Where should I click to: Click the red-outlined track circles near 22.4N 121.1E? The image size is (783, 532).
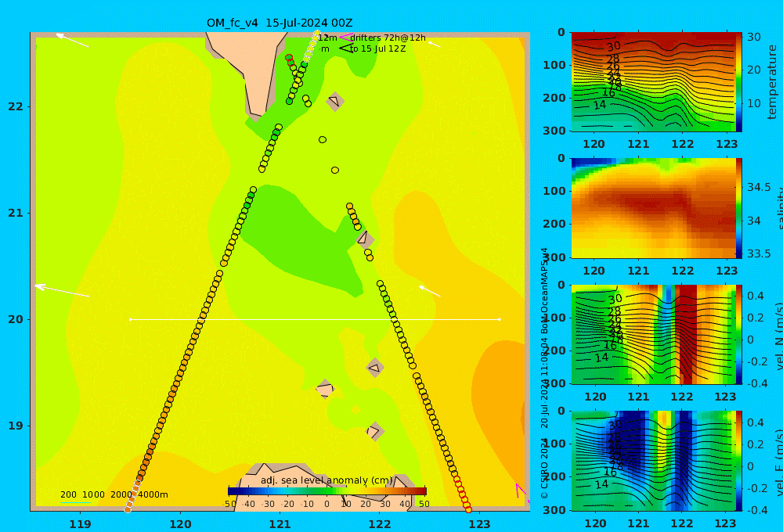pos(290,60)
